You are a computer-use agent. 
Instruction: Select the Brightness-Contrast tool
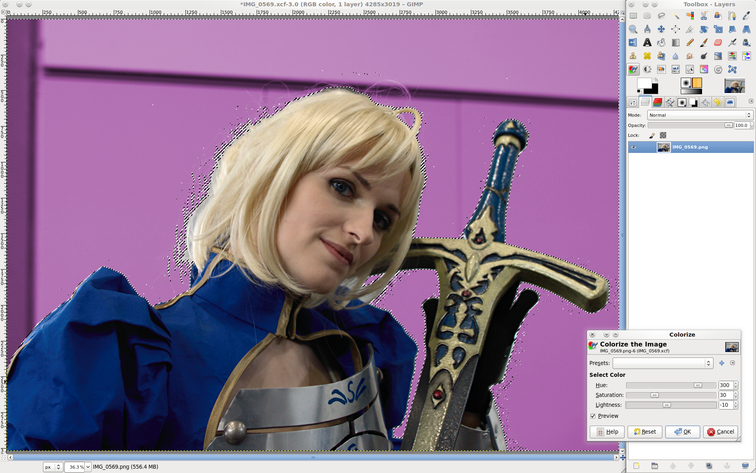tap(647, 69)
